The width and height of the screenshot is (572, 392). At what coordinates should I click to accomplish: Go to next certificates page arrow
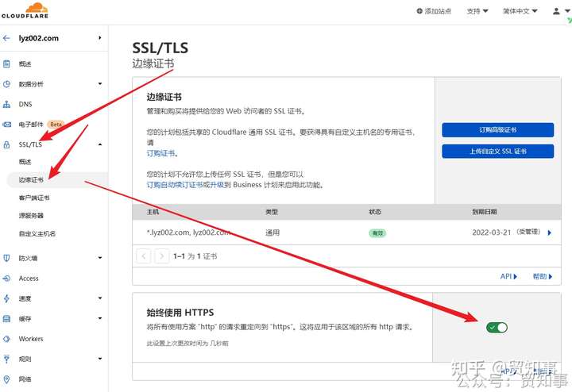pos(161,256)
